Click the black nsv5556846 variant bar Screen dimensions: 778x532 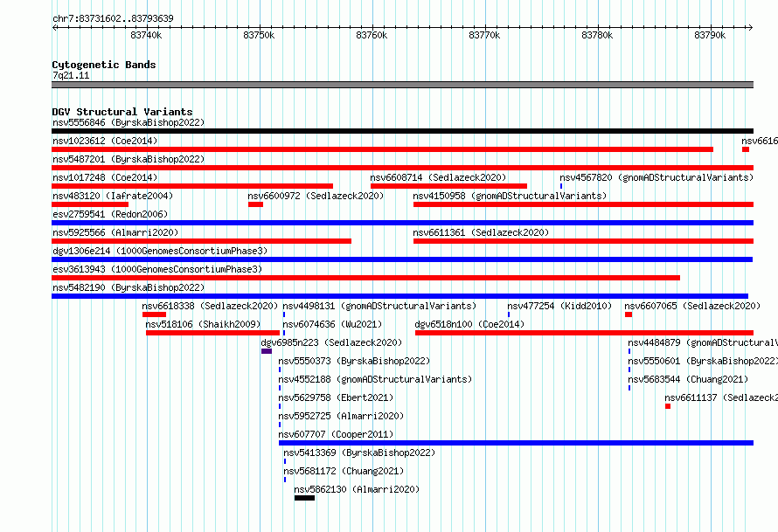click(x=402, y=131)
